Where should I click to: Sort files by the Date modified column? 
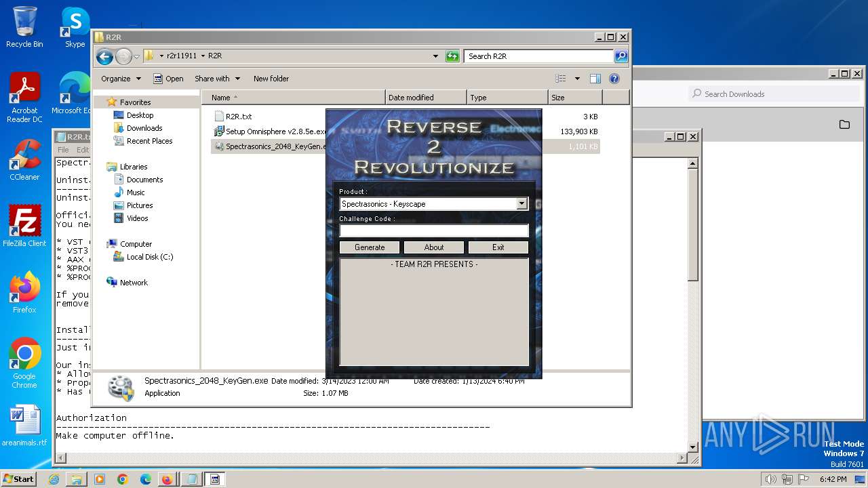(426, 98)
